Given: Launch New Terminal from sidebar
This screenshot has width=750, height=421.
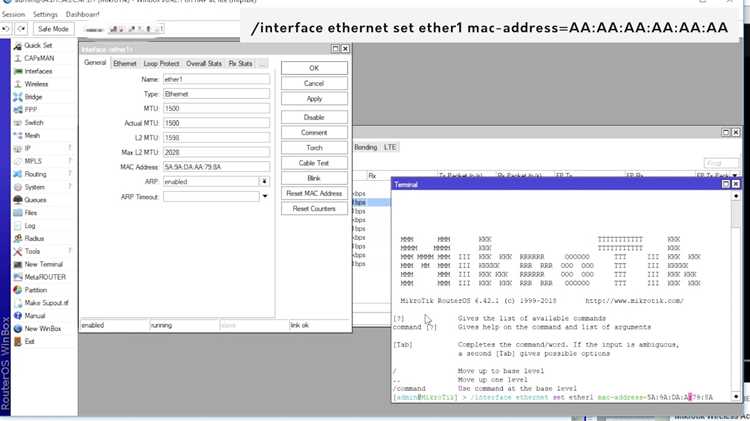Looking at the screenshot, I should pos(43,265).
